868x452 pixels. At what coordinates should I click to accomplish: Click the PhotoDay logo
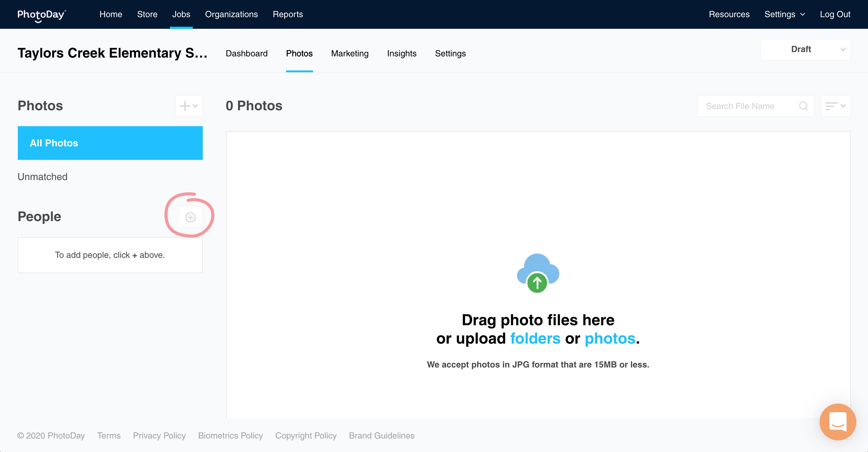click(41, 14)
